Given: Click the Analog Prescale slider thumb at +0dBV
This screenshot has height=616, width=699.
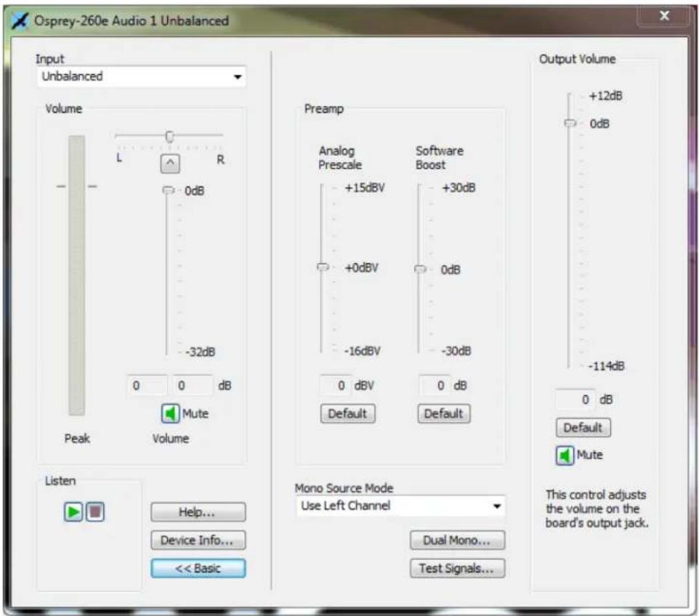Looking at the screenshot, I should click(323, 267).
